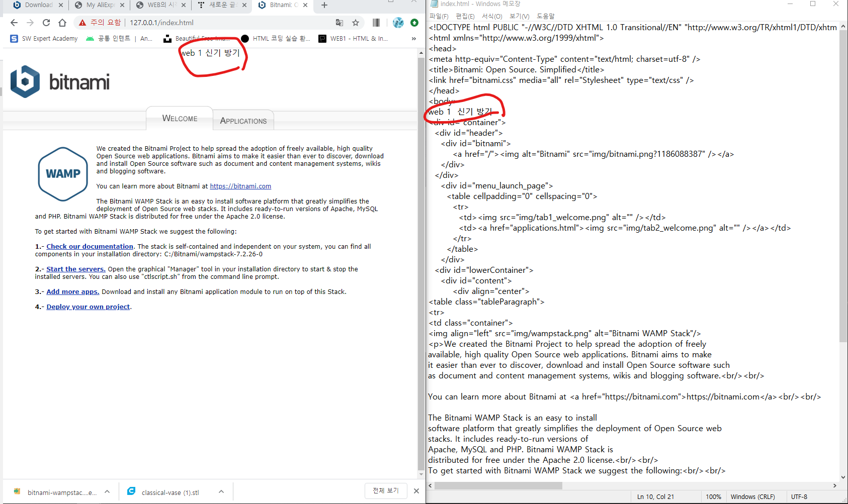Click the title tag line in Notepad
The image size is (848, 504).
517,70
